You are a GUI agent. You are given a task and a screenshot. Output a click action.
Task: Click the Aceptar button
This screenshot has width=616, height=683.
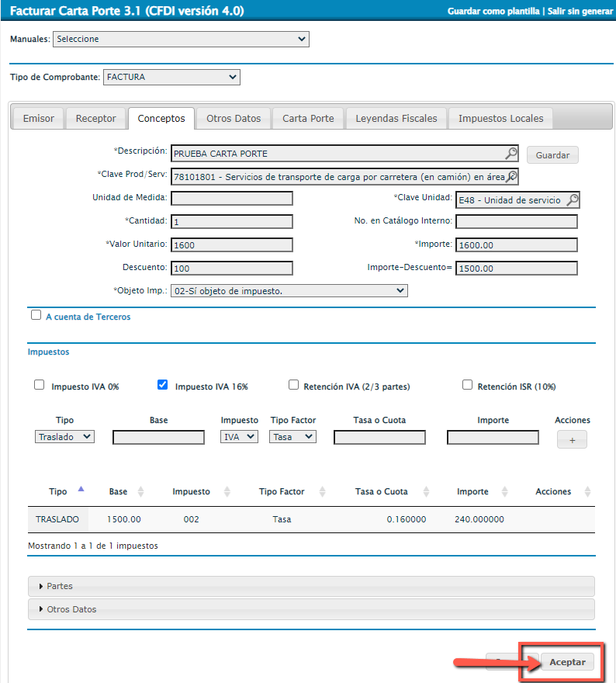click(567, 662)
